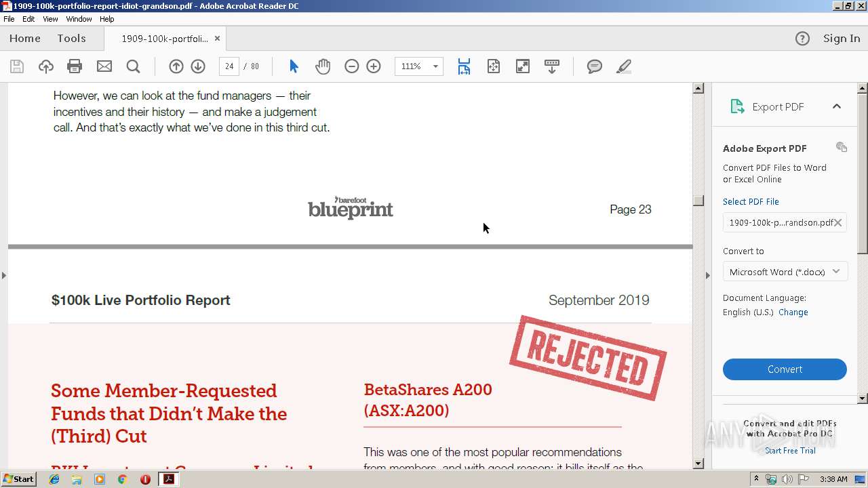Click the Save file icon
This screenshot has height=488, width=868.
17,66
